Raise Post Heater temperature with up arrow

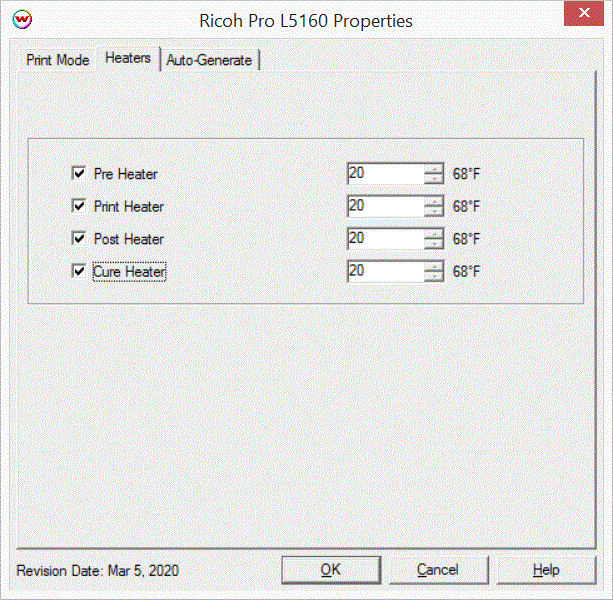(x=434, y=234)
